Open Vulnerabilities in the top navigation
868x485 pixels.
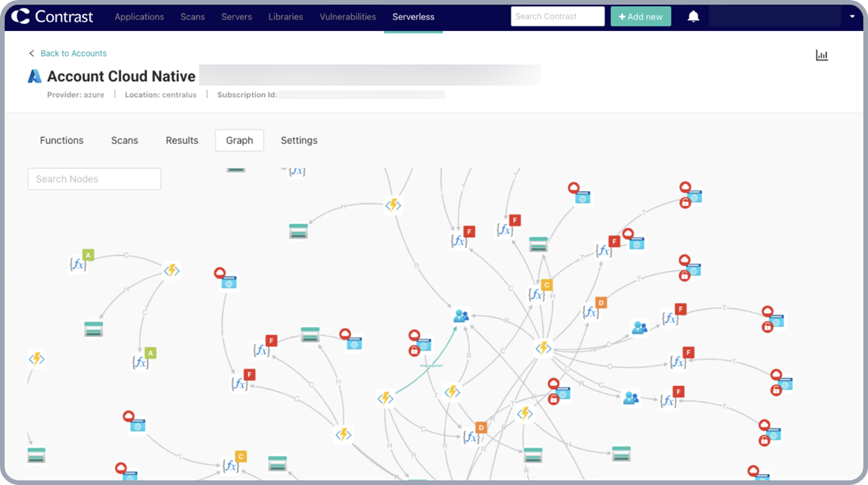click(347, 16)
